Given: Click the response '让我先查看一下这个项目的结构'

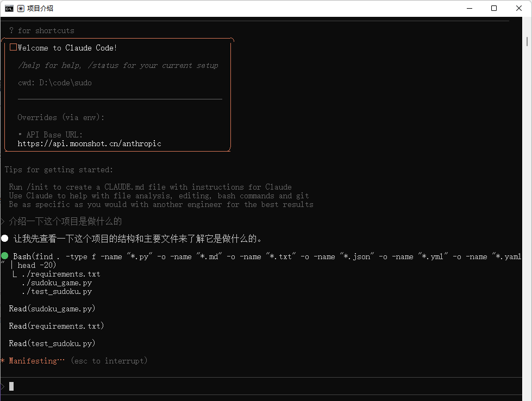Looking at the screenshot, I should (137, 239).
